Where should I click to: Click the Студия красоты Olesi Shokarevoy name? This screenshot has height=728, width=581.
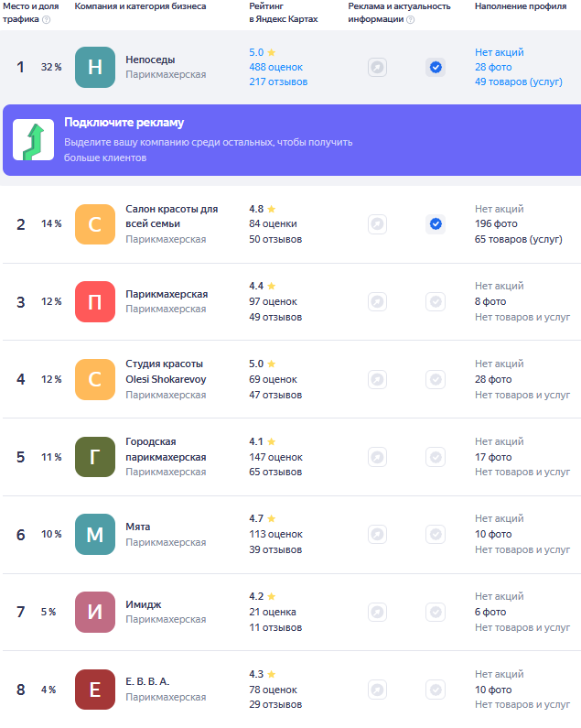coord(166,372)
